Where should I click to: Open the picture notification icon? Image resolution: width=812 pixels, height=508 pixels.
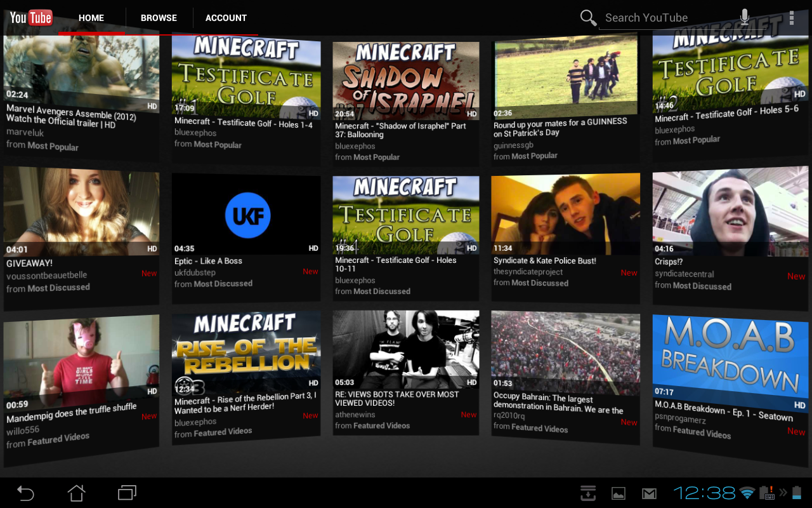[x=619, y=493]
